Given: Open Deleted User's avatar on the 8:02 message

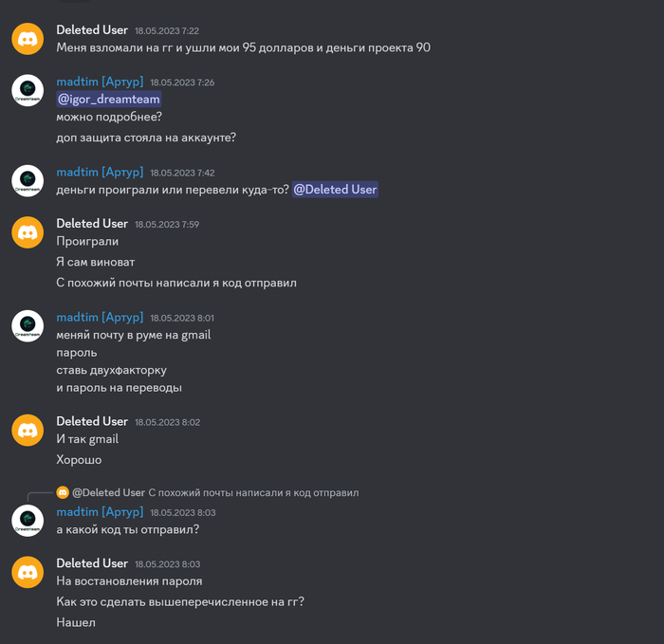Looking at the screenshot, I should coord(28,430).
